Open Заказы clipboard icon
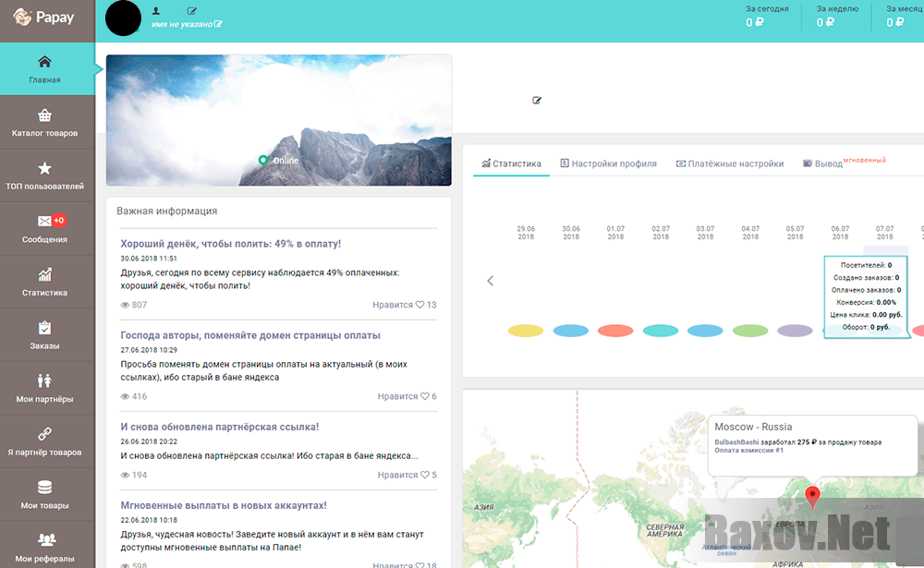Image resolution: width=924 pixels, height=568 pixels. coord(44,328)
